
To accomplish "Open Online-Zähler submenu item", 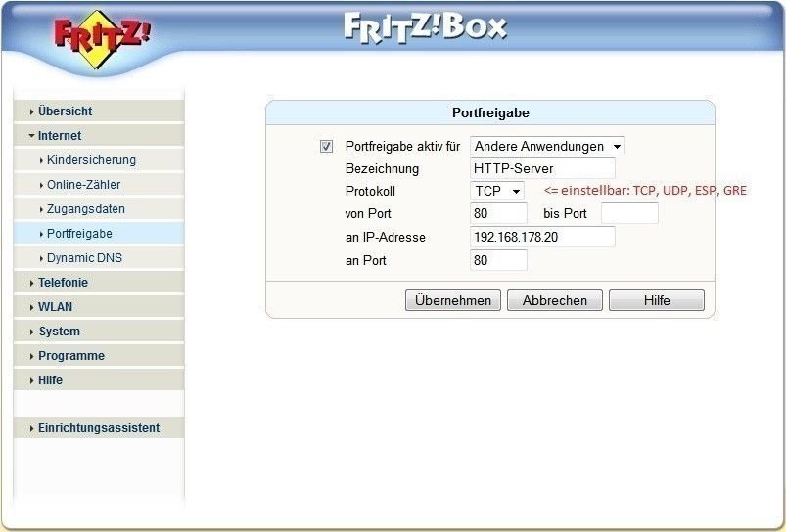I will point(99,185).
